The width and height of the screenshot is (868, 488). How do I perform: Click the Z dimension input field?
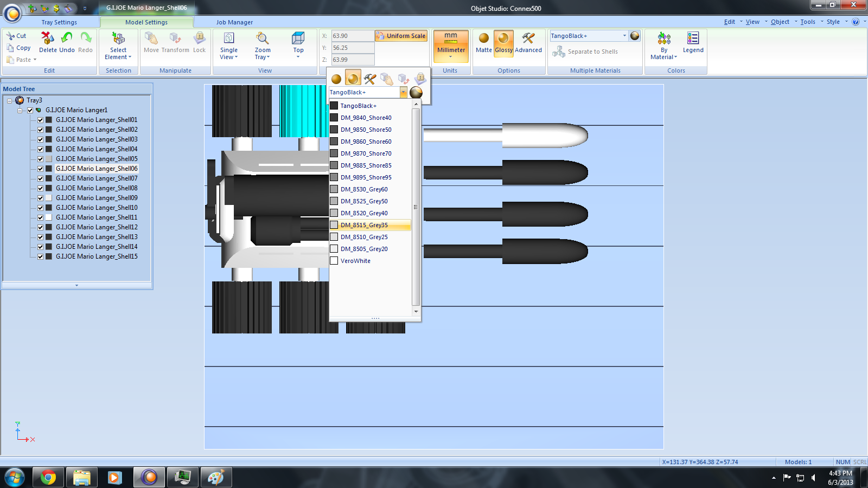353,60
